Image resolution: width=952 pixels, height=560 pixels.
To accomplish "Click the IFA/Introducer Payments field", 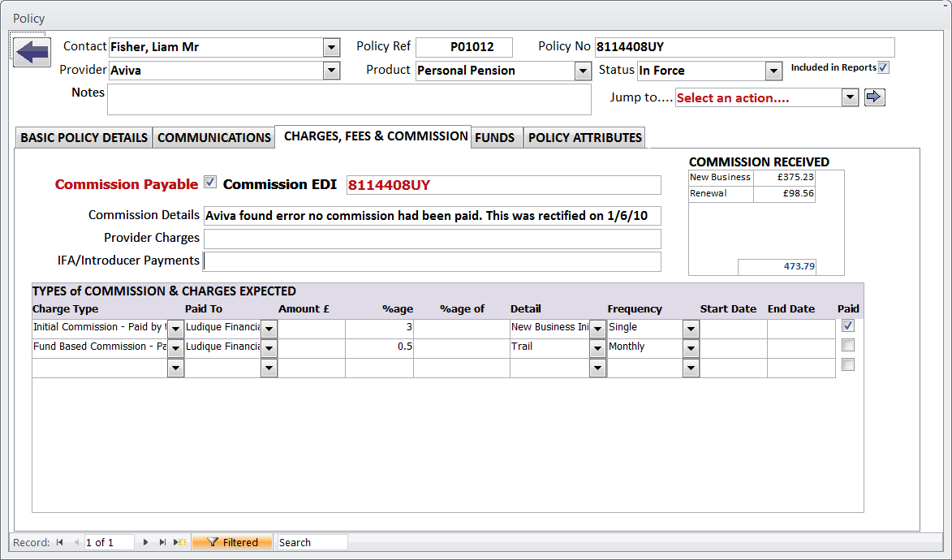I will 433,261.
